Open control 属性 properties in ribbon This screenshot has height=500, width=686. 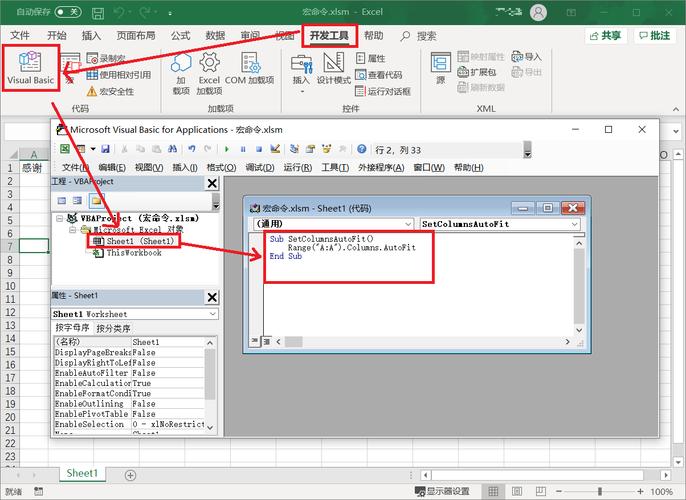click(x=371, y=58)
